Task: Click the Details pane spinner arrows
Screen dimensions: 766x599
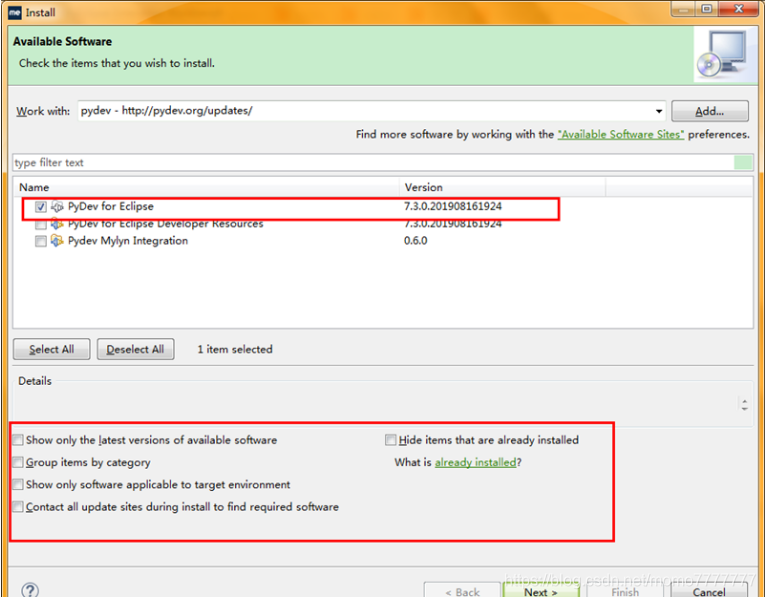Action: [744, 405]
